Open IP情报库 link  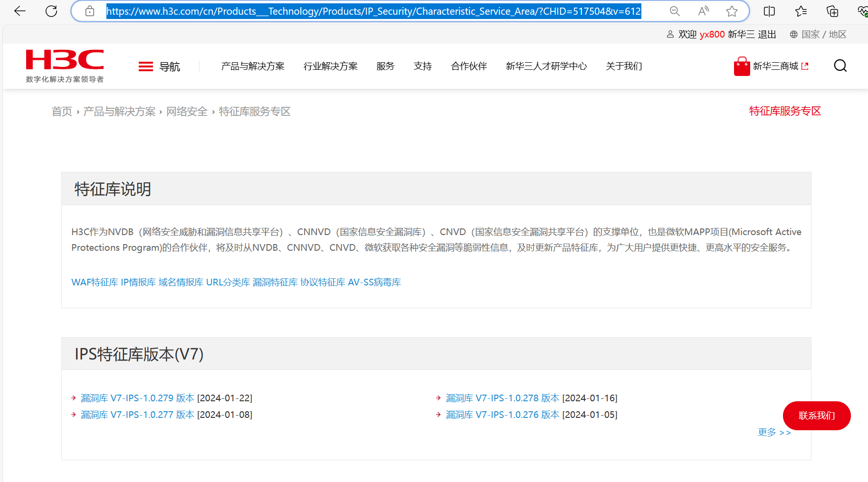tap(138, 283)
